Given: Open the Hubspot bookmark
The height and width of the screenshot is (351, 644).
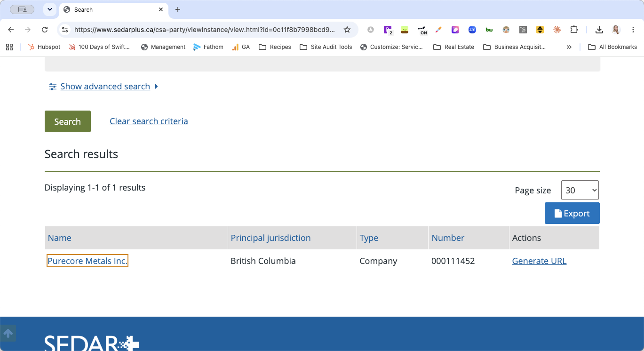Looking at the screenshot, I should [44, 47].
